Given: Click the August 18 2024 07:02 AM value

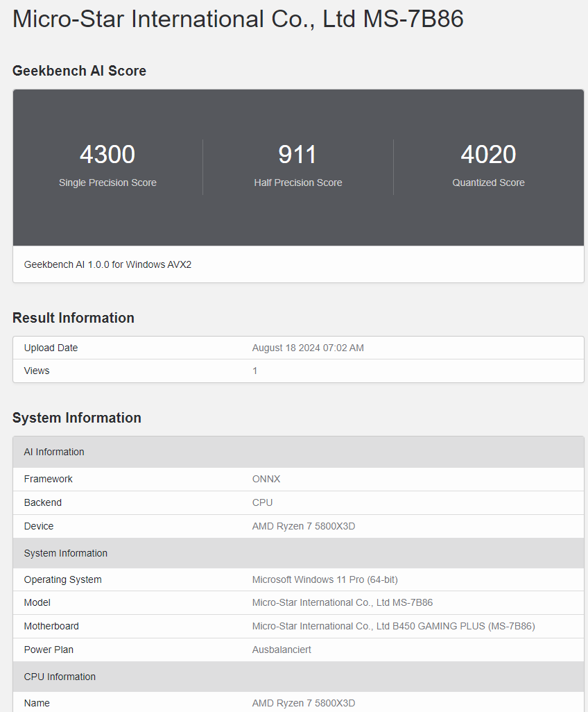Looking at the screenshot, I should tap(308, 348).
